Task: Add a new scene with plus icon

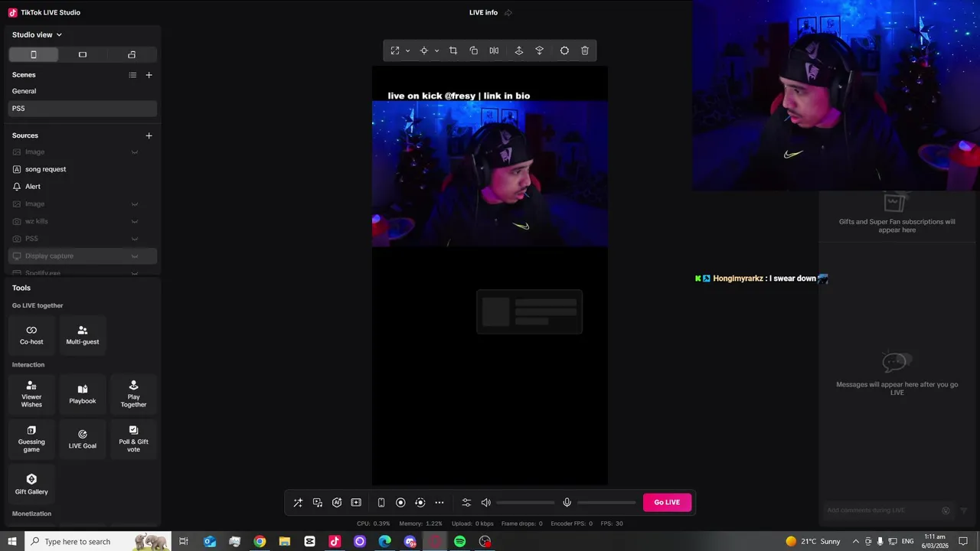Action: [x=149, y=75]
